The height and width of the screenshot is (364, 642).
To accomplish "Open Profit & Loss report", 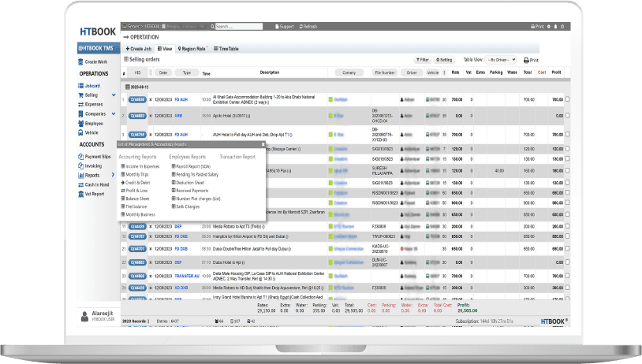I will tap(134, 191).
